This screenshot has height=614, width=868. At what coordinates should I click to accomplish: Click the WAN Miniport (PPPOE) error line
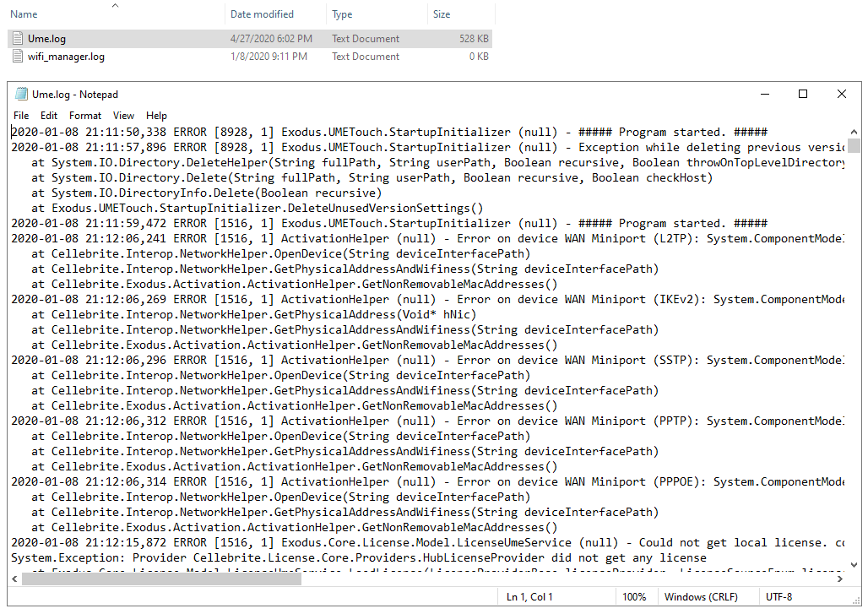(x=428, y=482)
